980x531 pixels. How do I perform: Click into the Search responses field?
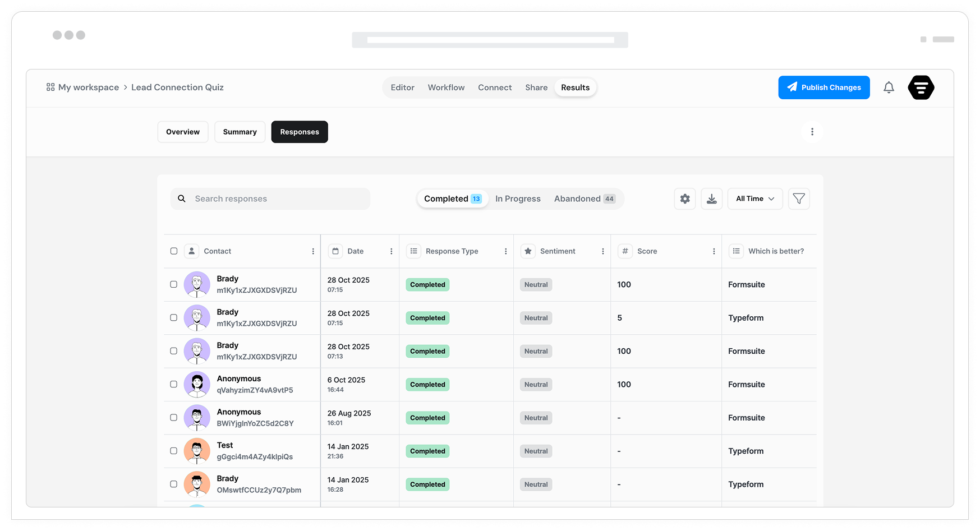[x=275, y=199]
